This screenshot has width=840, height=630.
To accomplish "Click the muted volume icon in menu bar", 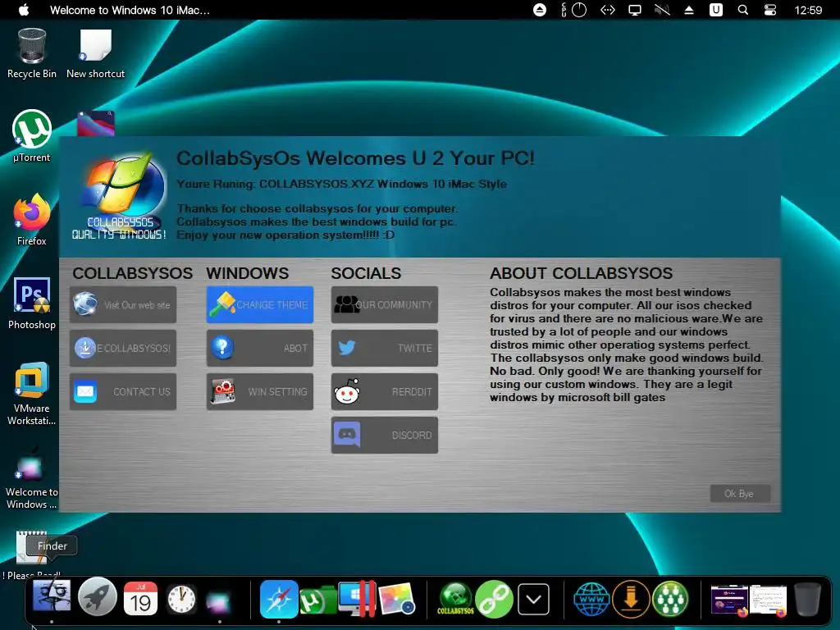I will [662, 10].
